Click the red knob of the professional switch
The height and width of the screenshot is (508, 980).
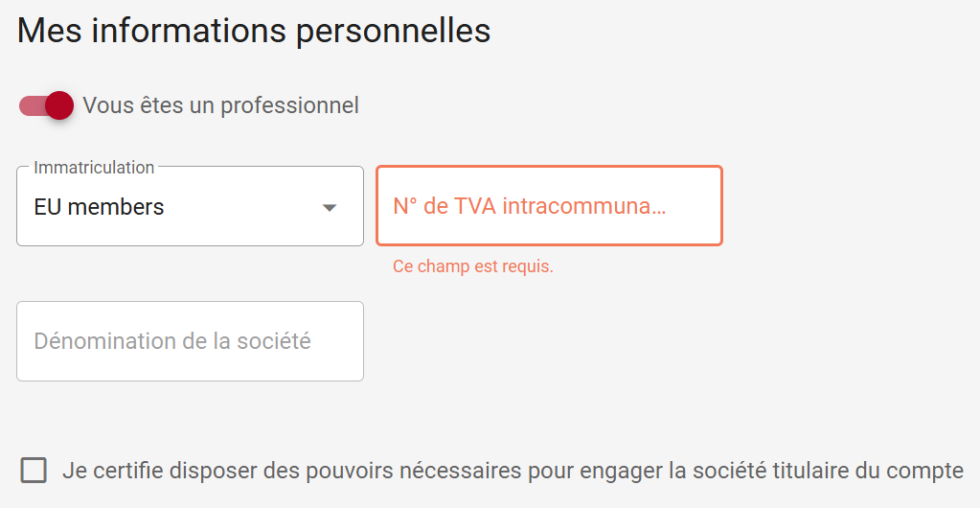(x=59, y=105)
